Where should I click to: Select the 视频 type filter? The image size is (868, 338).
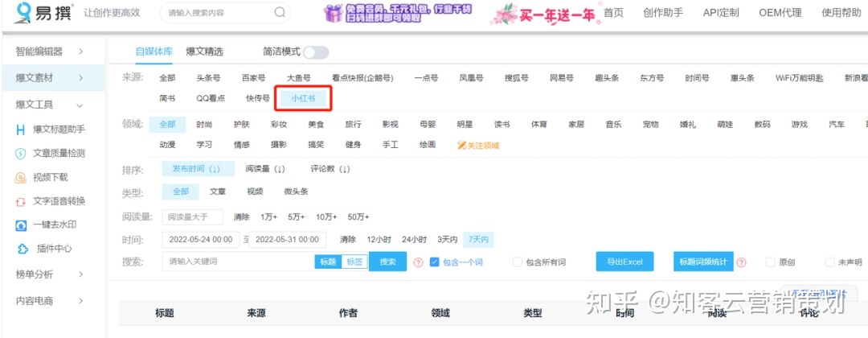256,192
